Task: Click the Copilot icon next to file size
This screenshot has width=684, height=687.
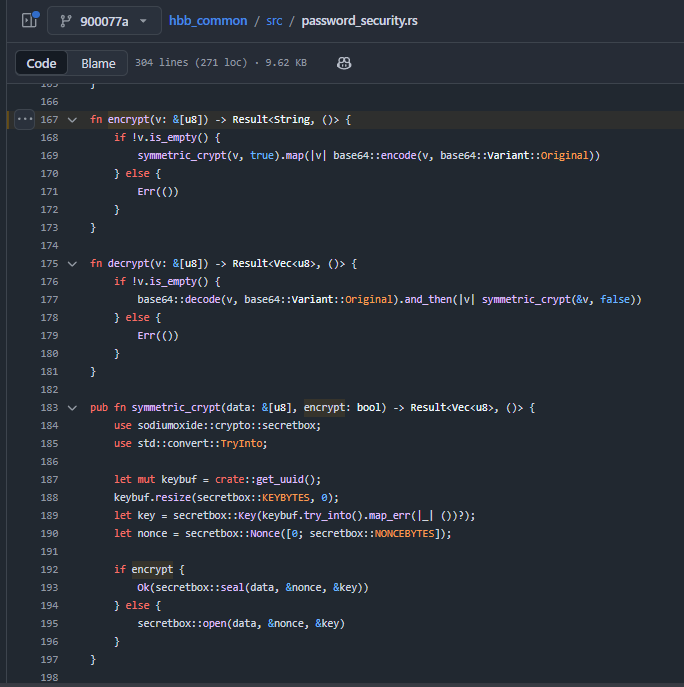Action: pyautogui.click(x=344, y=63)
